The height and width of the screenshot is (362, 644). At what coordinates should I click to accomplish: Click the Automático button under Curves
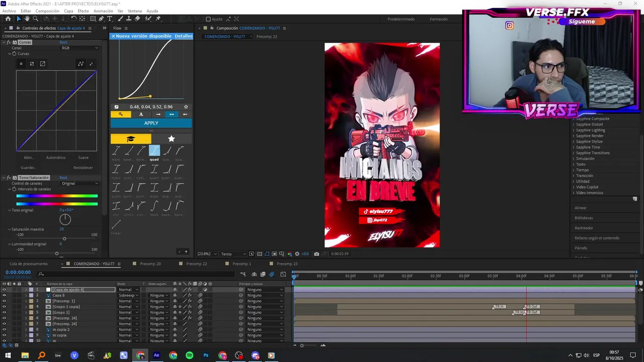56,157
